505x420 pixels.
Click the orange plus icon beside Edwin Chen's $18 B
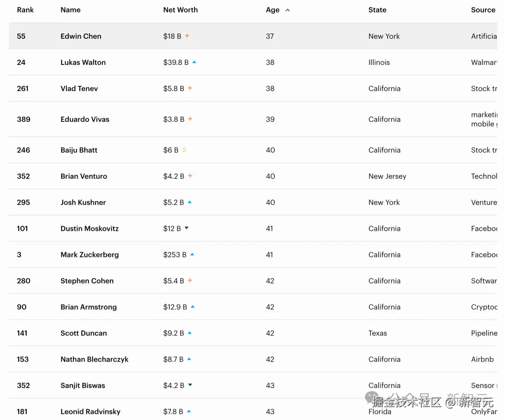(x=187, y=36)
